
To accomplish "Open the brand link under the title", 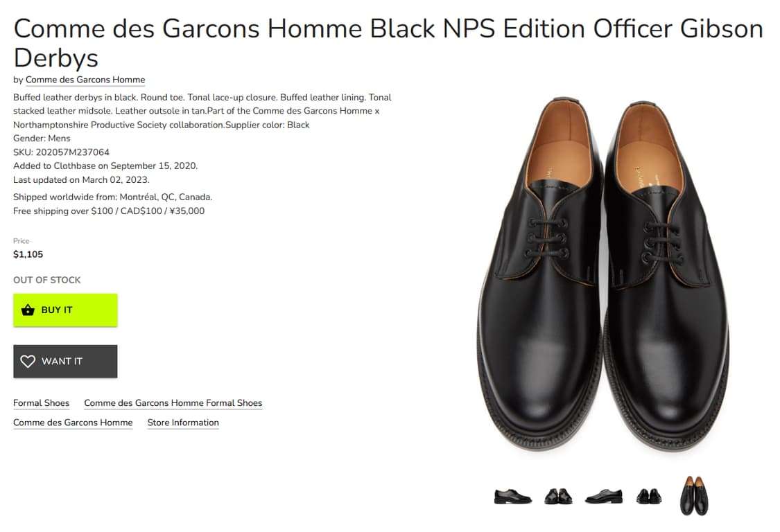I will [x=85, y=80].
